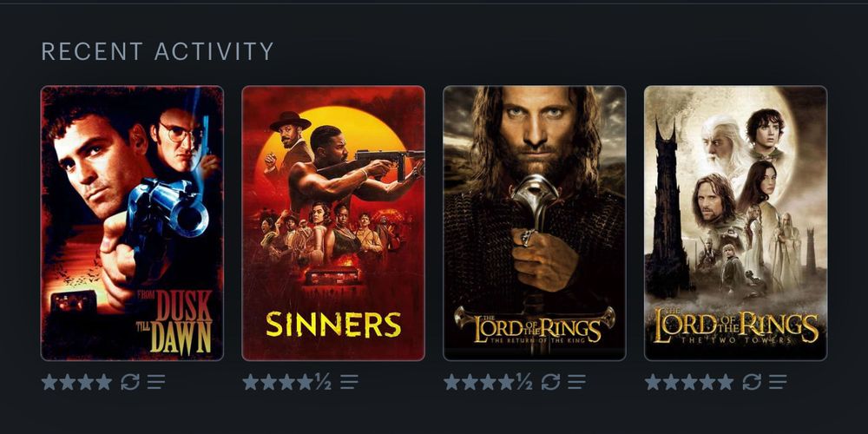This screenshot has height=434, width=868.
Task: Open The Two Towers poster
Action: click(736, 223)
